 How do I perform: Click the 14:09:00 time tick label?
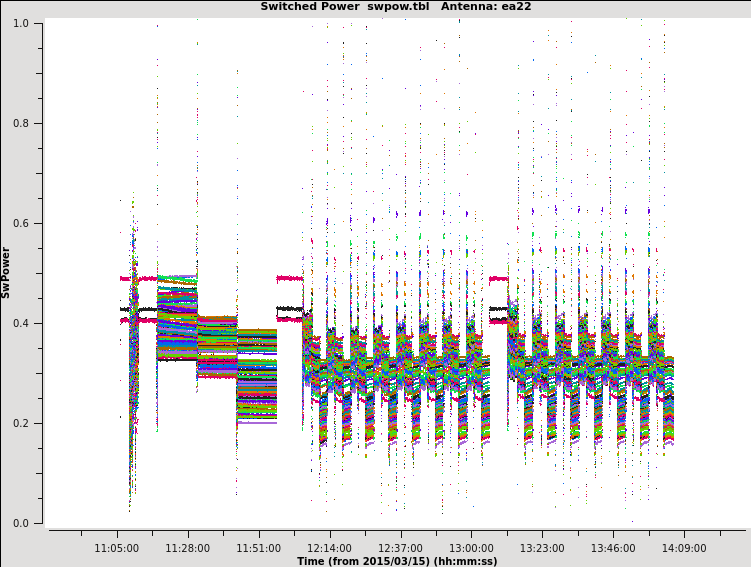pos(684,548)
